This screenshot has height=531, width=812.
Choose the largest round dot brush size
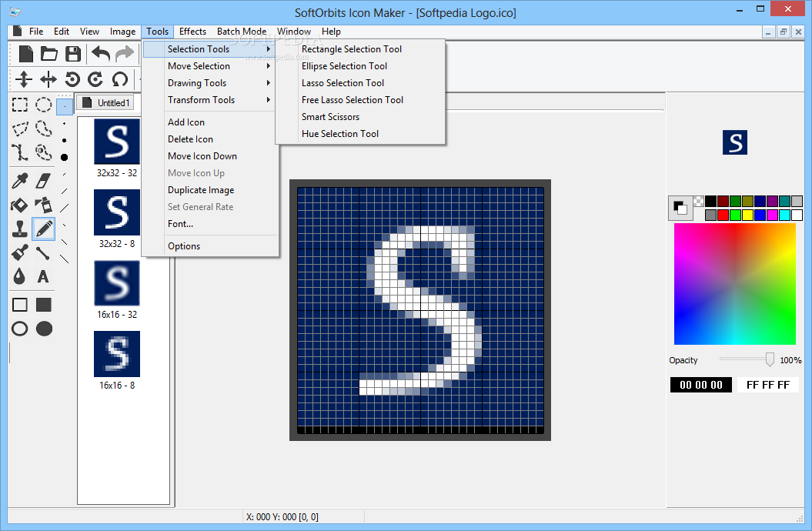pos(64,157)
